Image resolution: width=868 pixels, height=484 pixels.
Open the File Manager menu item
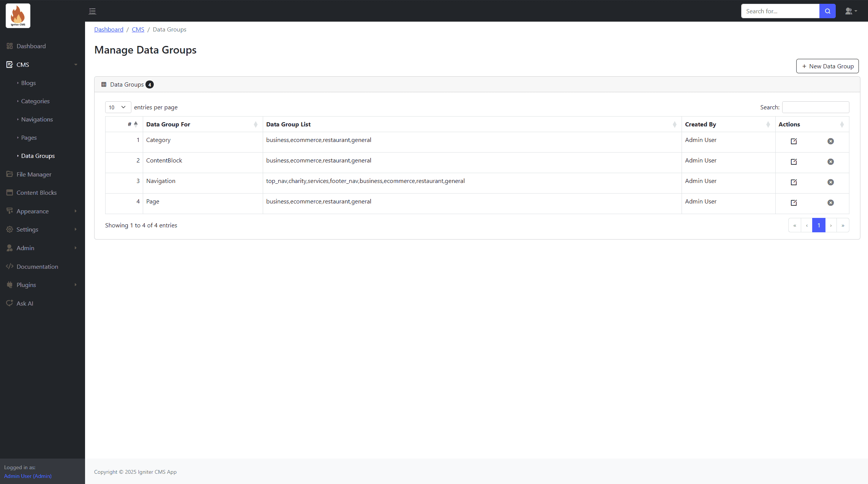(x=34, y=174)
